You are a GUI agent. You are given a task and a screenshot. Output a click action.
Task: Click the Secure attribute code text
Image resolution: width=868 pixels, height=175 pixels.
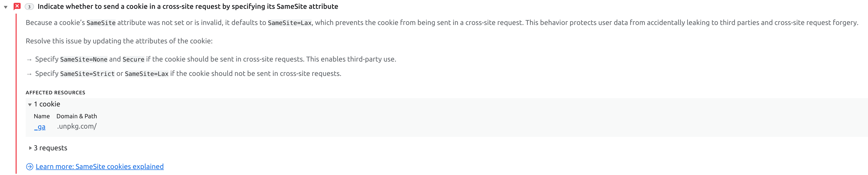(133, 59)
